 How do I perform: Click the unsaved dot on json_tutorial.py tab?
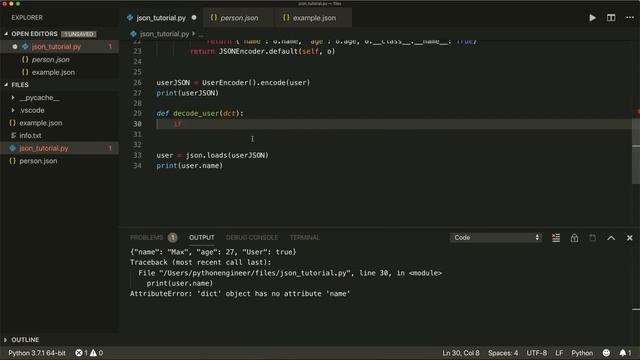[x=194, y=18]
